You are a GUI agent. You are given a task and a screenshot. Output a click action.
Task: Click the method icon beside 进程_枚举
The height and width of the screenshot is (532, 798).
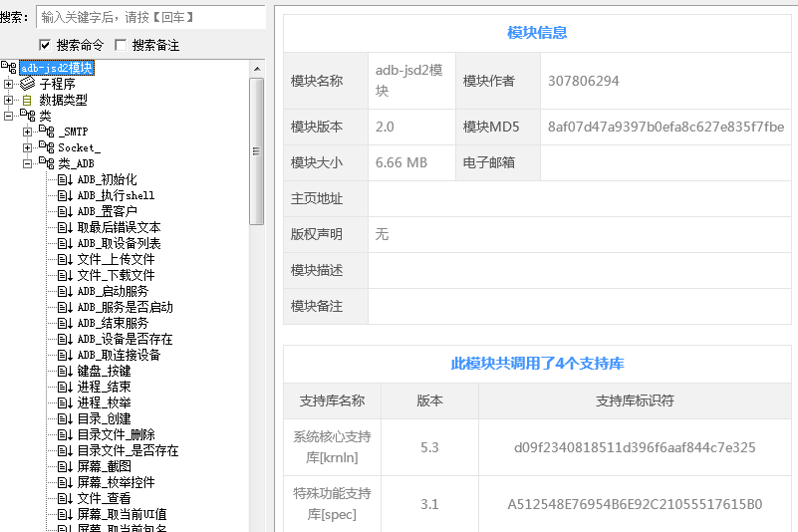click(65, 402)
